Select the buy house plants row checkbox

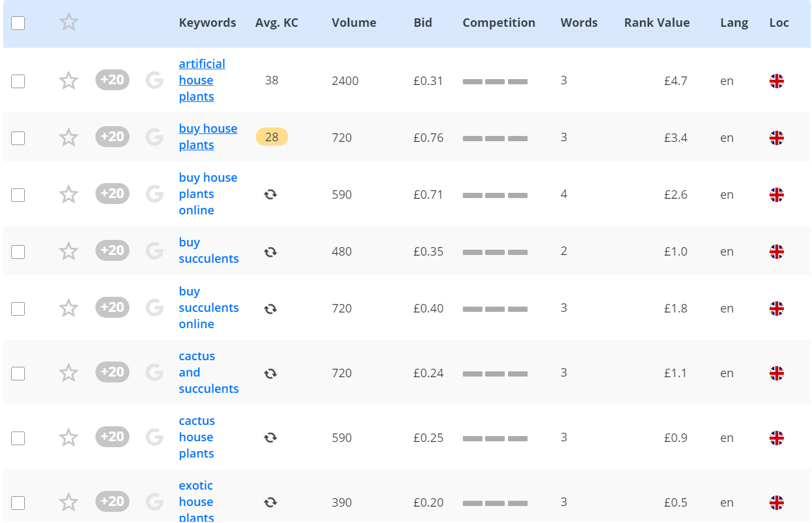click(18, 138)
